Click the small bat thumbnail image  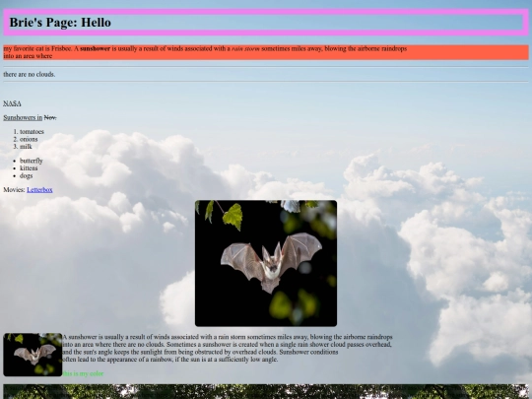33,355
